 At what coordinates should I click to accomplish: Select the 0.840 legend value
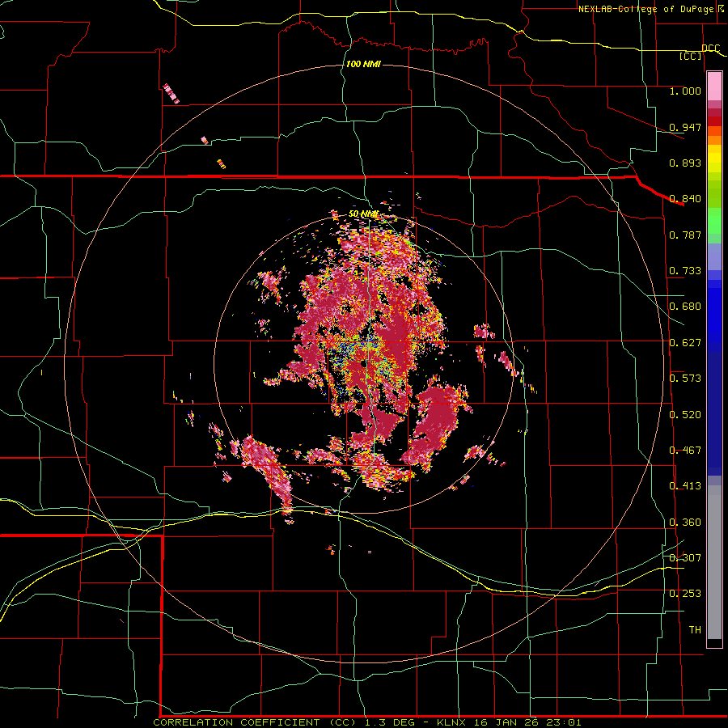[685, 199]
